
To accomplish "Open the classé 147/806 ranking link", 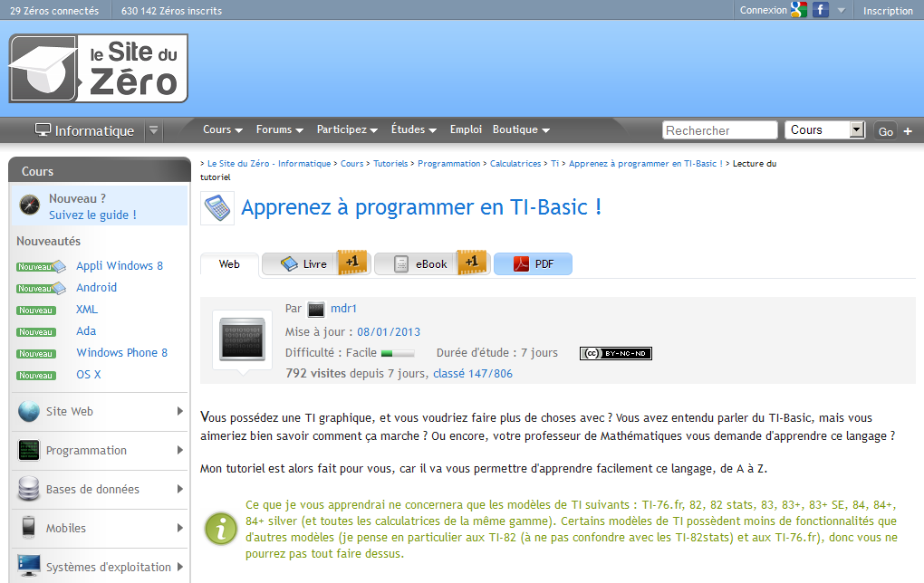I will (x=473, y=373).
